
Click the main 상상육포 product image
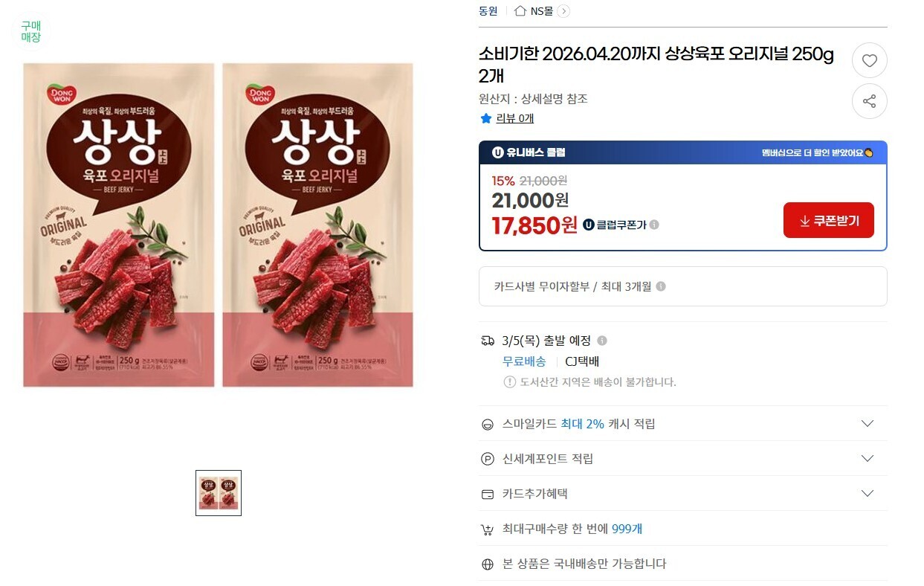tap(218, 225)
